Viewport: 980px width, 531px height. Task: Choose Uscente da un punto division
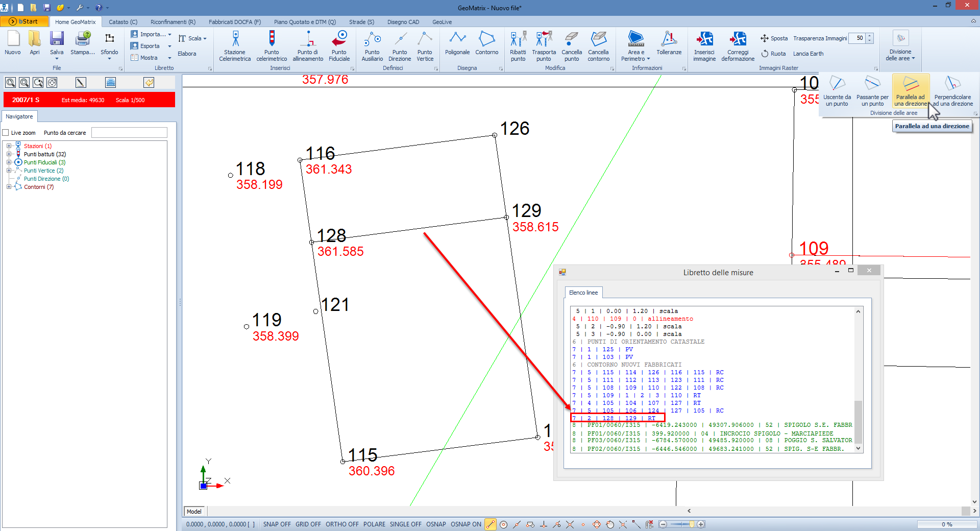(x=837, y=91)
